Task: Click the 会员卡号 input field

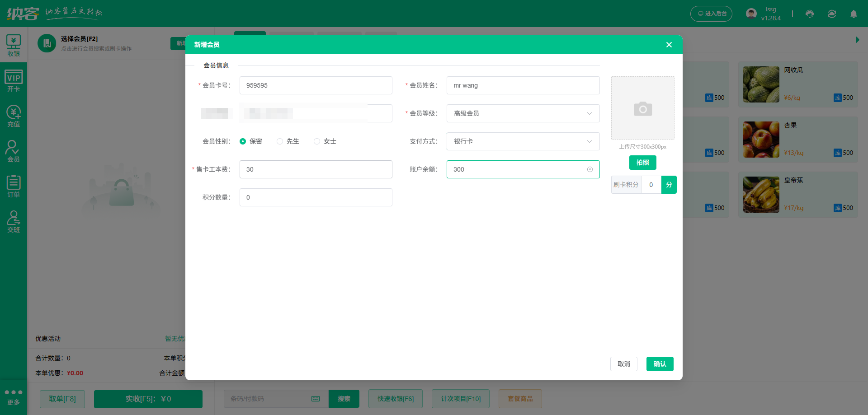Action: (x=316, y=85)
